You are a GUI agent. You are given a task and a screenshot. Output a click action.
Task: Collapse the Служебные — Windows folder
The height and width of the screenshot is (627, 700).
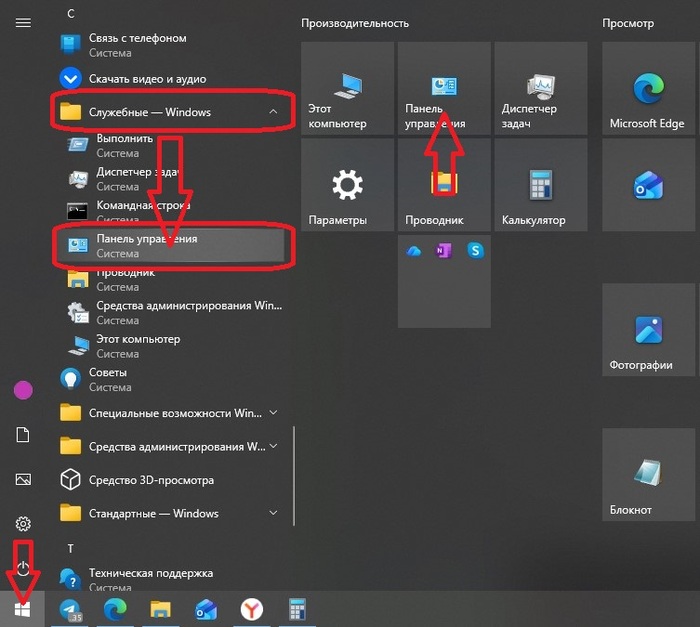click(x=273, y=112)
